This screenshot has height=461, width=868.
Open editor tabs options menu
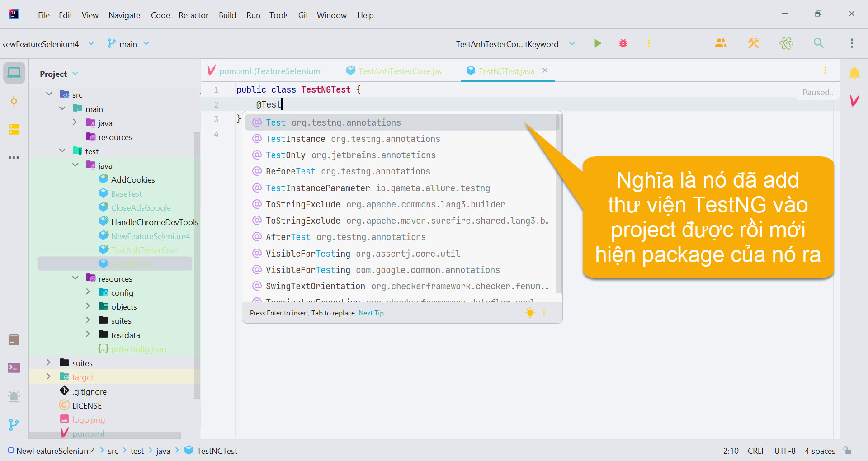pyautogui.click(x=825, y=71)
